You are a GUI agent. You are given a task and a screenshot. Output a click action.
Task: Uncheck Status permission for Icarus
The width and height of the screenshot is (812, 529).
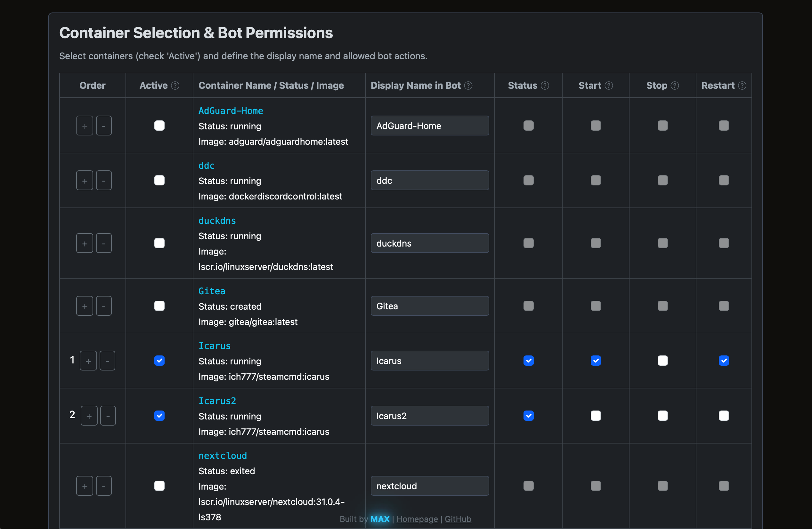(529, 360)
